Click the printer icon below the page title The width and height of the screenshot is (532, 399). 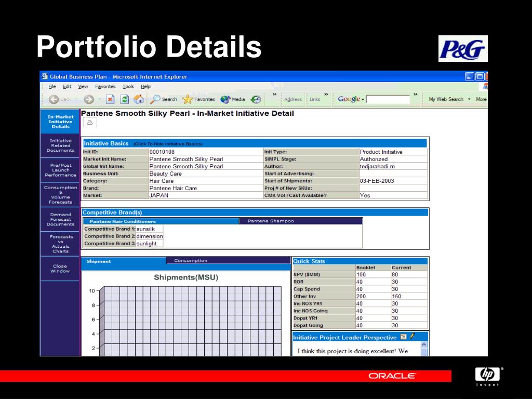click(x=90, y=123)
